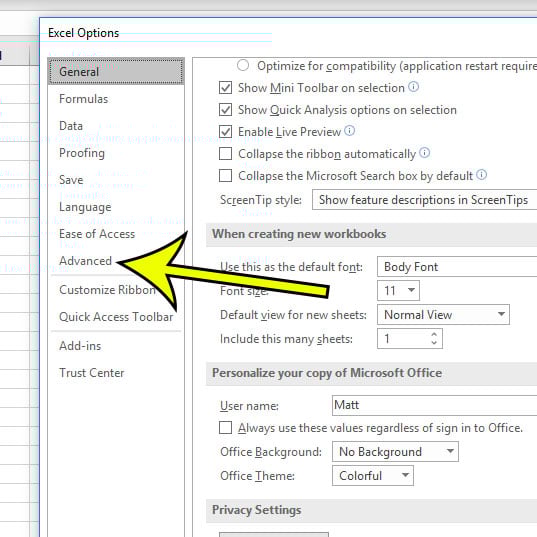Check Always use these values checkbox

[225, 428]
